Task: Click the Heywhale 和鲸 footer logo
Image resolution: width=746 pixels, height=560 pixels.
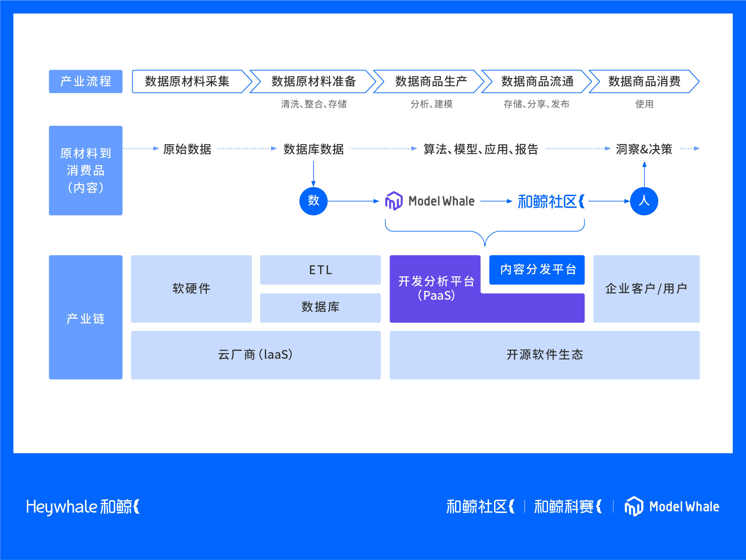Action: pyautogui.click(x=83, y=507)
